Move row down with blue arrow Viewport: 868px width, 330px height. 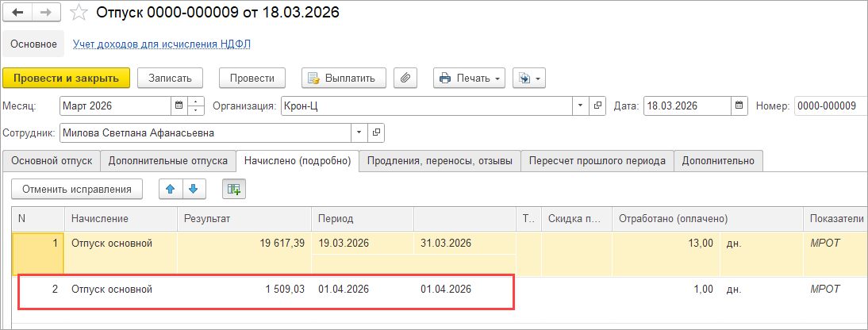[x=194, y=189]
